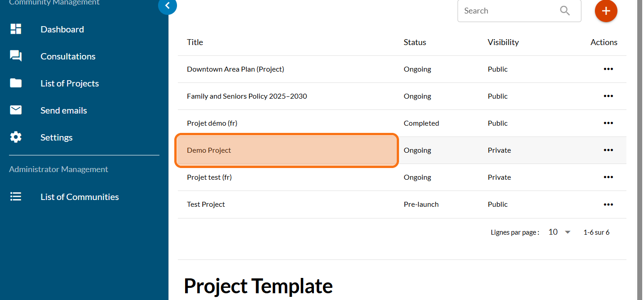The image size is (644, 300).
Task: Open Family and Seniors Policy 2025–2030
Action: tap(247, 96)
